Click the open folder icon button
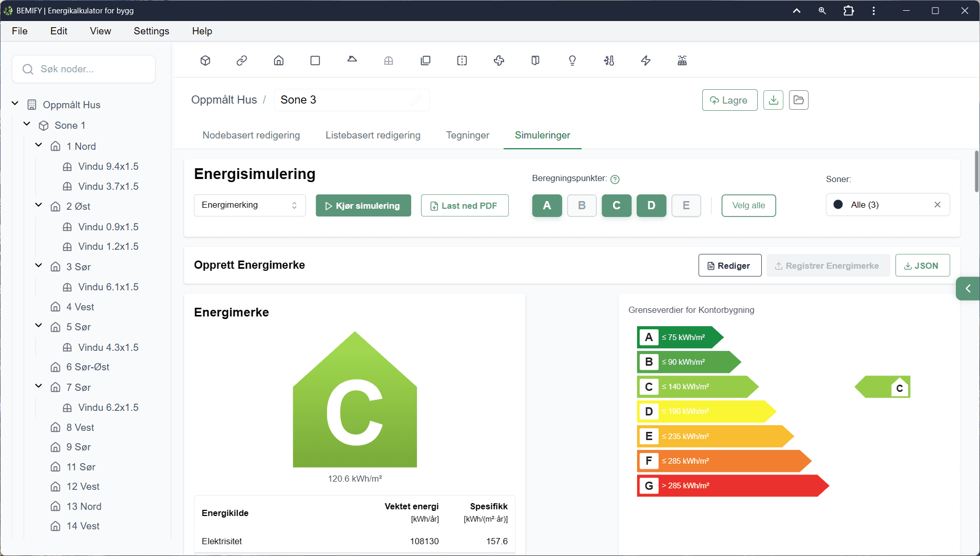The height and width of the screenshot is (556, 980). pos(798,100)
